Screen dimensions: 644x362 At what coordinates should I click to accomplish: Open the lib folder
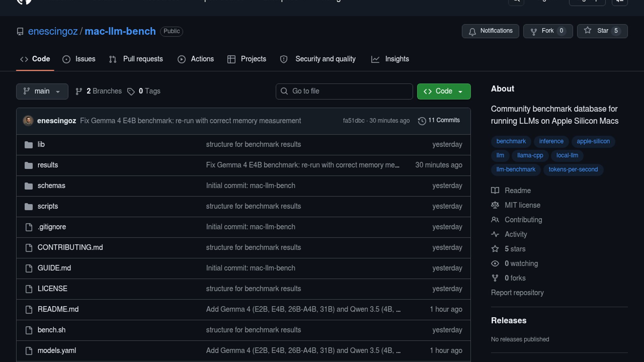[41, 144]
